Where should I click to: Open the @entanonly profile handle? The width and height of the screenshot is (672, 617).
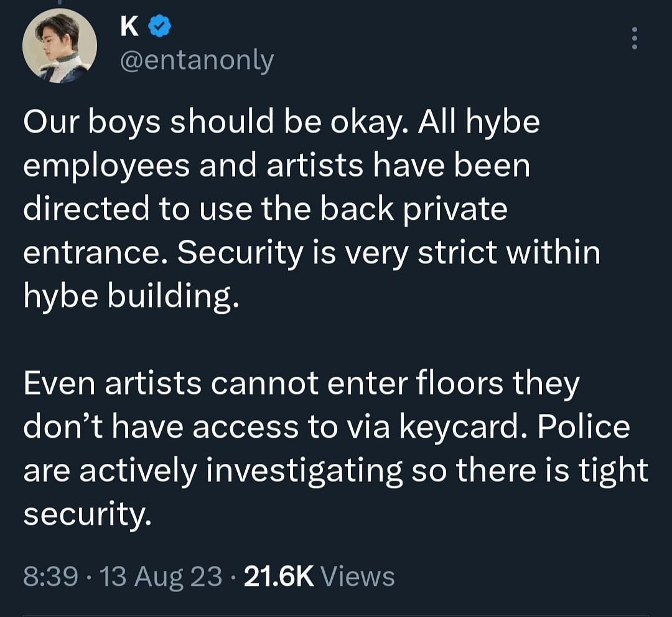197,60
